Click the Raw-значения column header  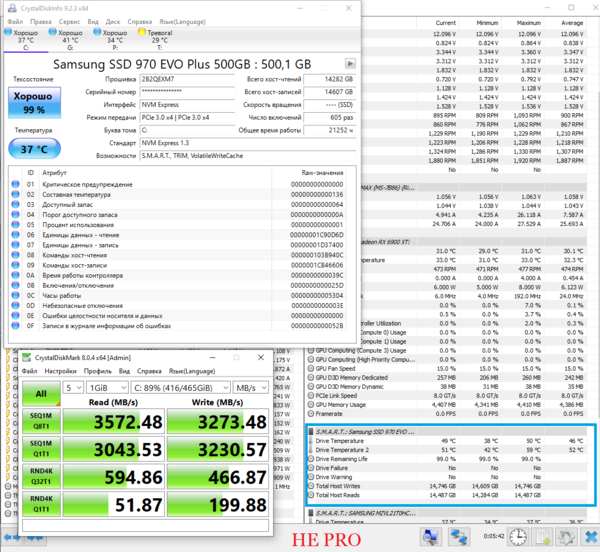click(322, 173)
